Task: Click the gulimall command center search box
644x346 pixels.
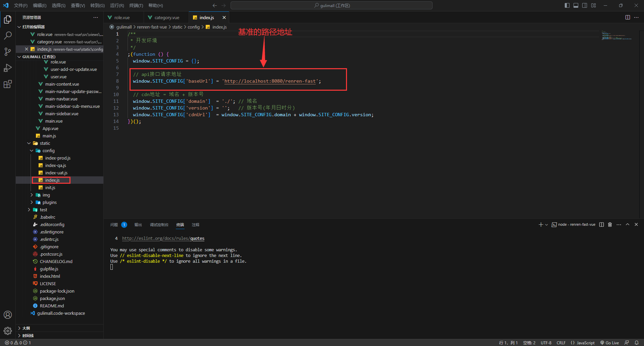Action: (x=331, y=5)
